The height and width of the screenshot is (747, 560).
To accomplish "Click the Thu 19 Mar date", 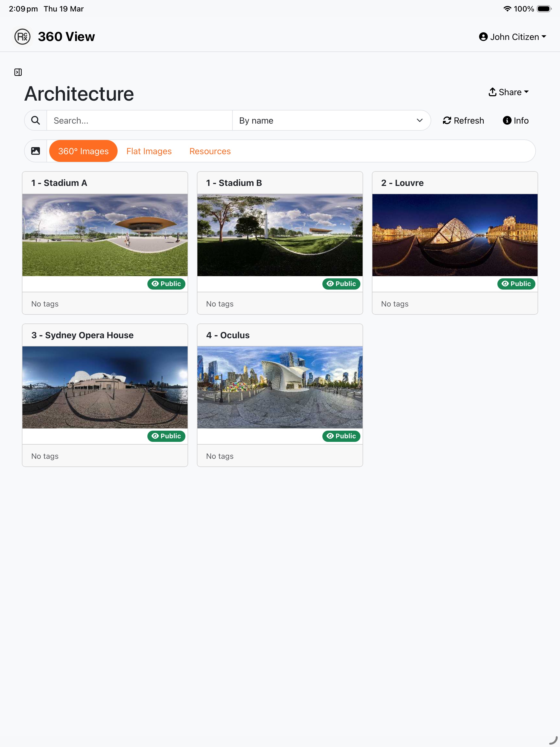I will (x=63, y=9).
